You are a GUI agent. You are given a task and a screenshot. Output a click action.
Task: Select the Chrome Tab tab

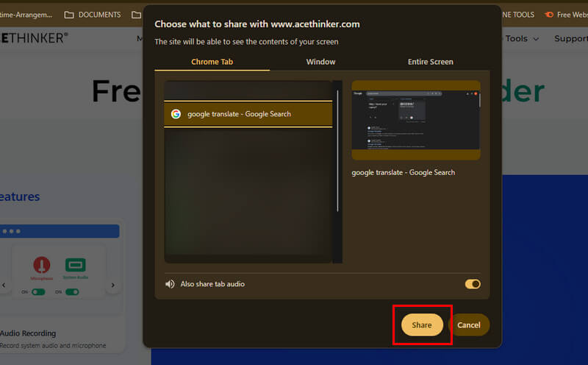pos(212,62)
